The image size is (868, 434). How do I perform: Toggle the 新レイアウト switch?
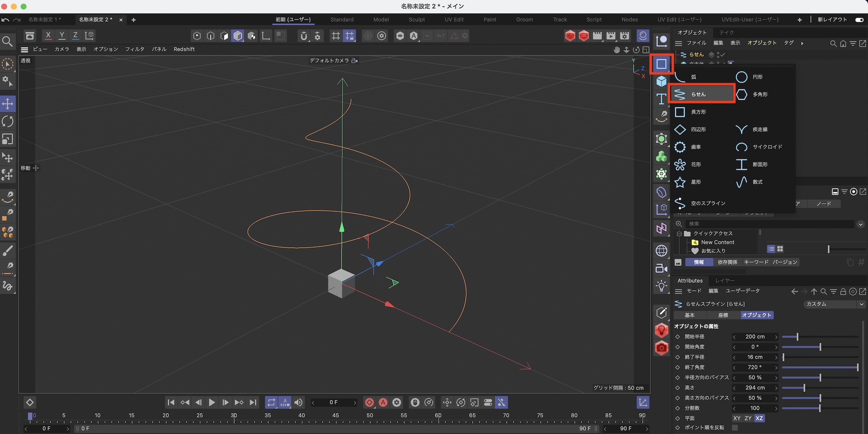(859, 20)
